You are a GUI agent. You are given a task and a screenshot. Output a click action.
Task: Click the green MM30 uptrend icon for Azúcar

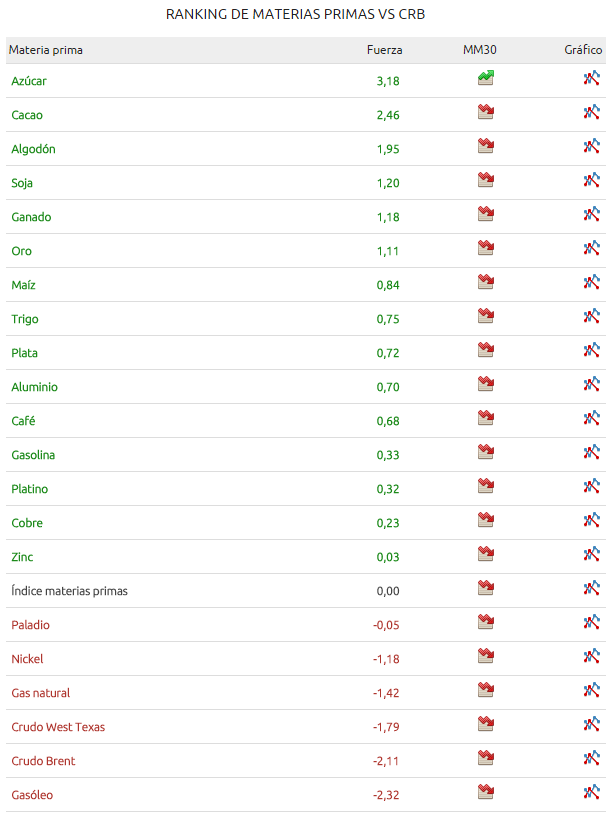pos(486,78)
